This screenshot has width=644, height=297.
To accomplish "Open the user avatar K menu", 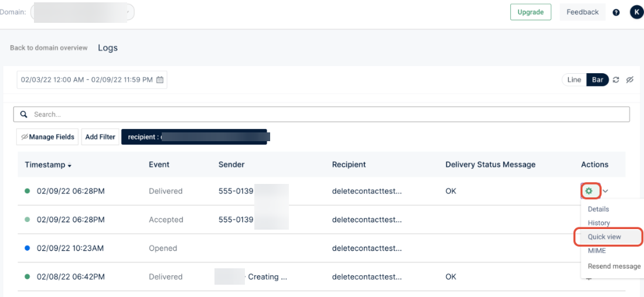I will click(636, 12).
